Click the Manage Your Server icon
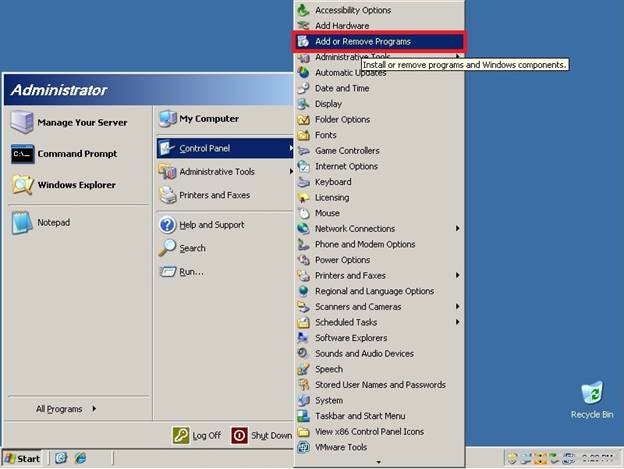This screenshot has height=469, width=624. pyautogui.click(x=22, y=123)
